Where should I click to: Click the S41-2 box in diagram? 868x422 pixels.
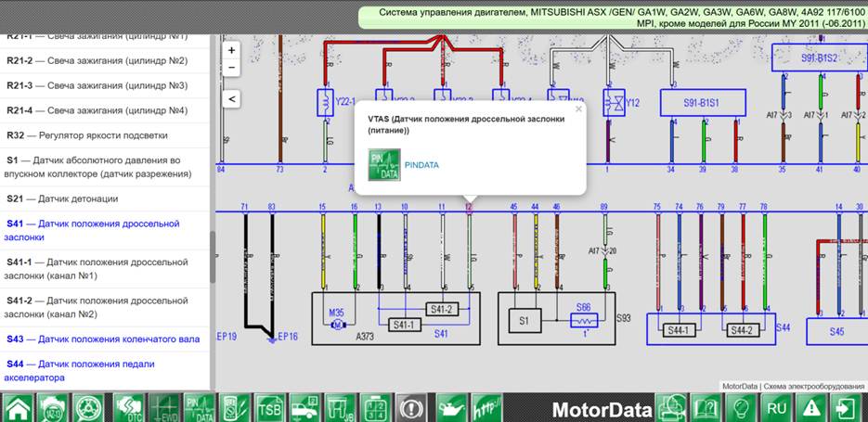tap(442, 310)
